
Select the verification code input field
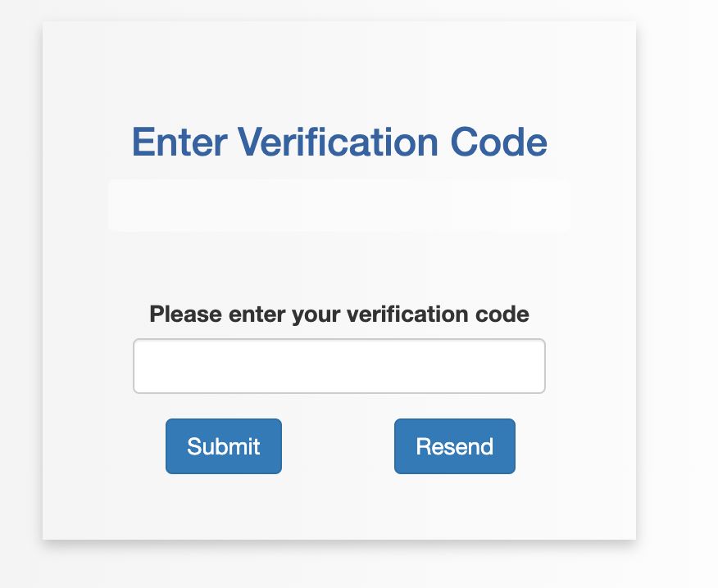[x=339, y=365]
